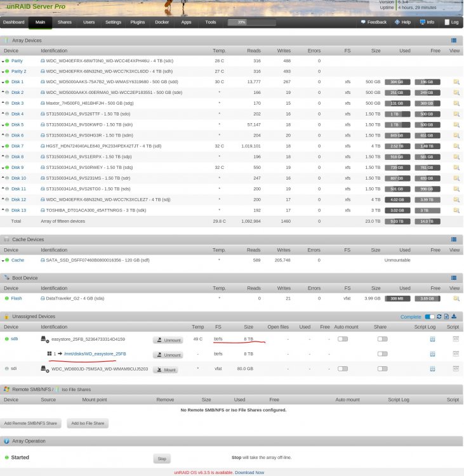Open script log for WD_easystore partition
The image size is (464, 476).
(x=432, y=354)
